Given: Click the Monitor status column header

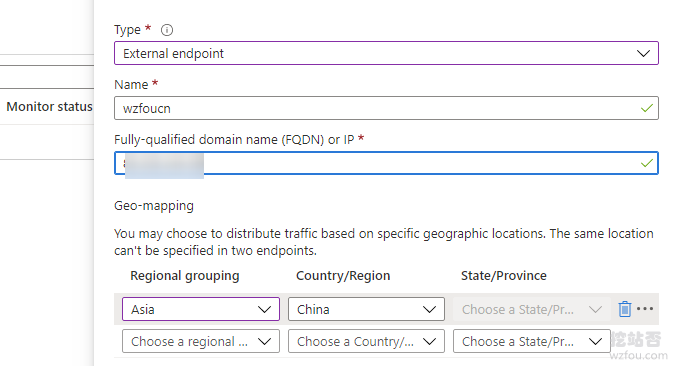Looking at the screenshot, I should tap(49, 107).
